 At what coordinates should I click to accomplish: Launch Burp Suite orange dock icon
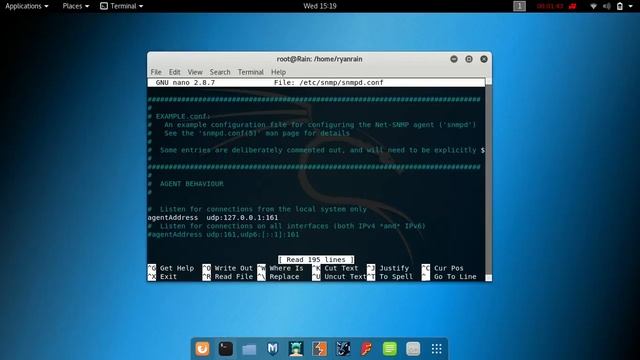pos(319,349)
